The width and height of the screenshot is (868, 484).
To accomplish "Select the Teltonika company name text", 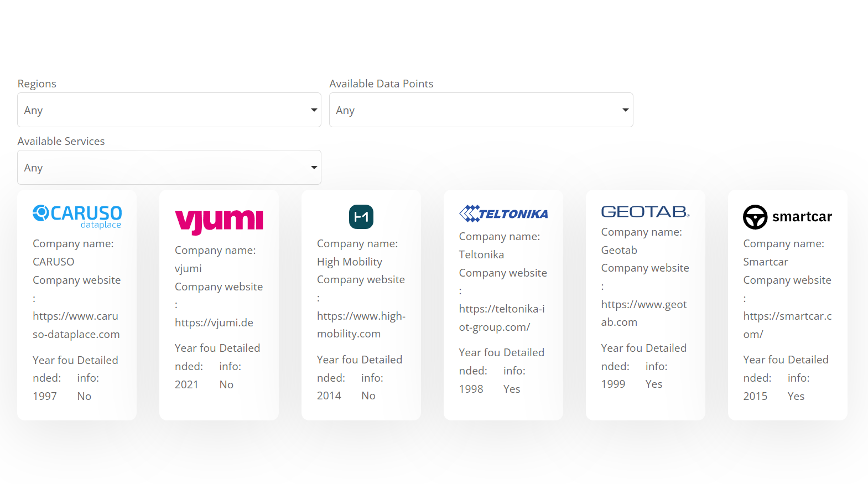I will pyautogui.click(x=481, y=254).
